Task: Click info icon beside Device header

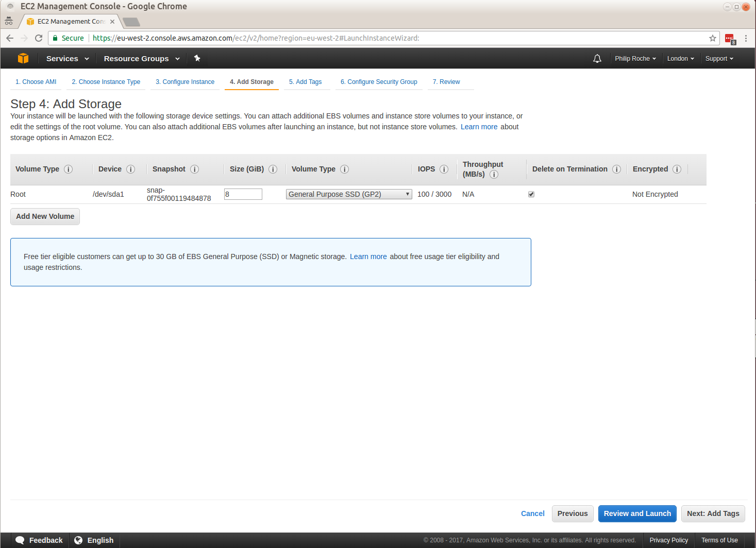Action: tap(131, 169)
